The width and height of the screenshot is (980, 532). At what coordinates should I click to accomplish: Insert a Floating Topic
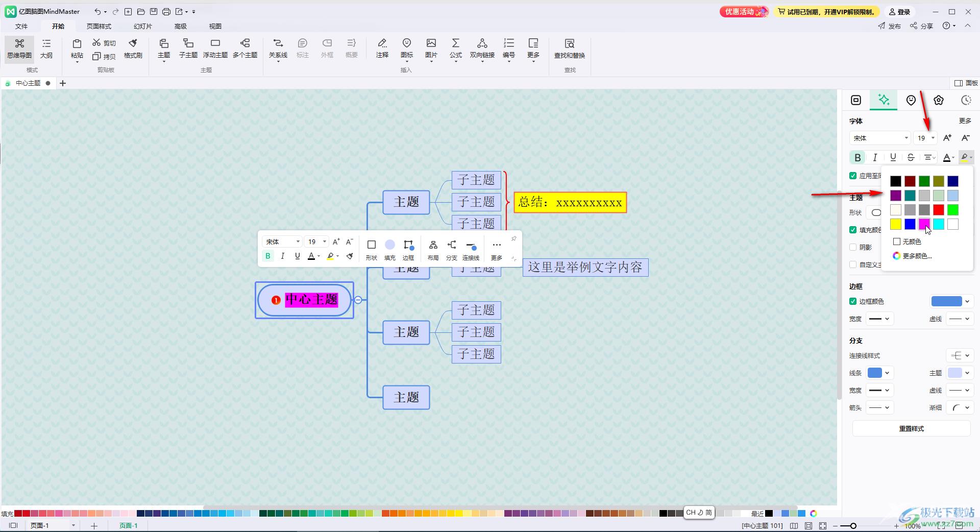pyautogui.click(x=215, y=49)
